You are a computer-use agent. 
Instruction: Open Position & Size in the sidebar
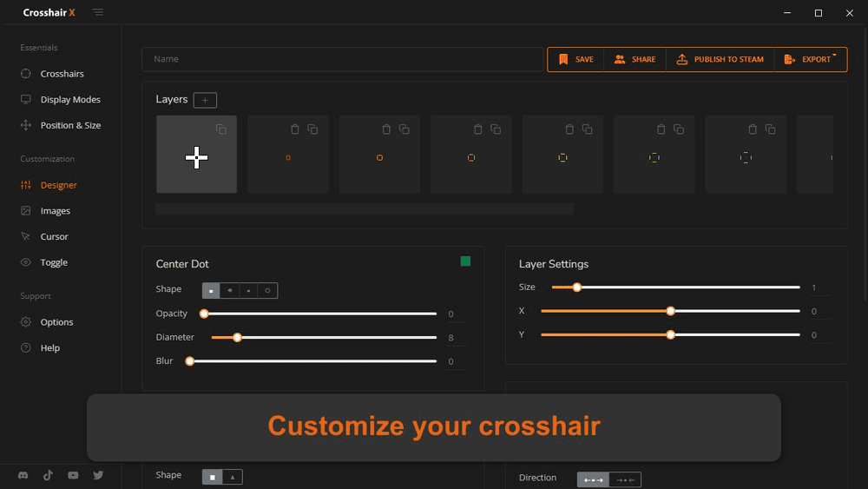(x=70, y=125)
